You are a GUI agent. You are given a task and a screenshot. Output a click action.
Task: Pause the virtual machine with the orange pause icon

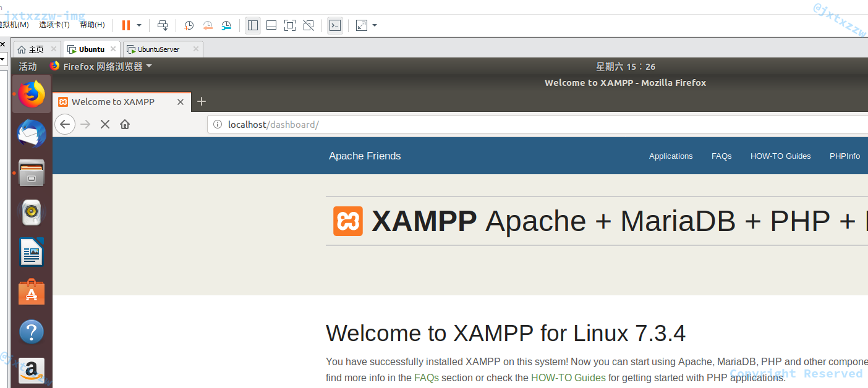126,25
